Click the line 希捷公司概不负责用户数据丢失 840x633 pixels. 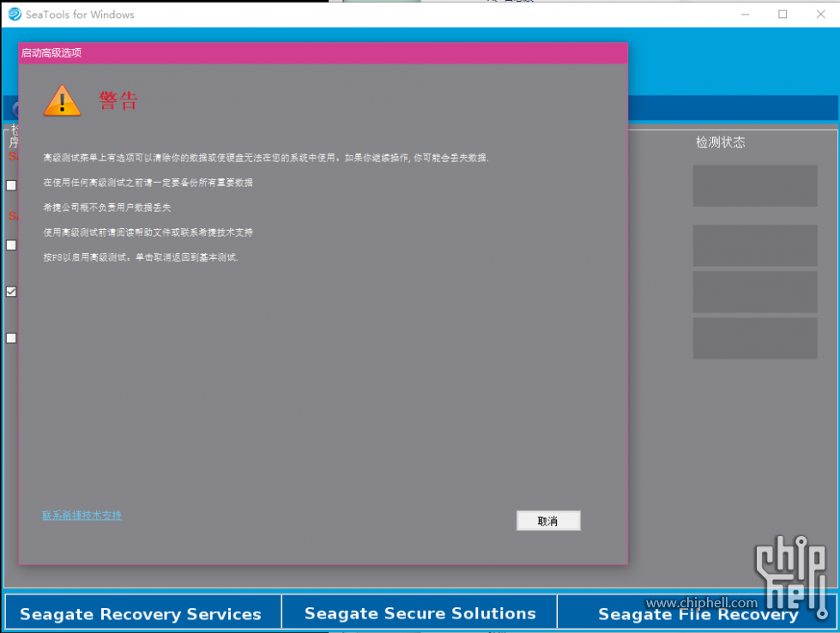[x=107, y=208]
